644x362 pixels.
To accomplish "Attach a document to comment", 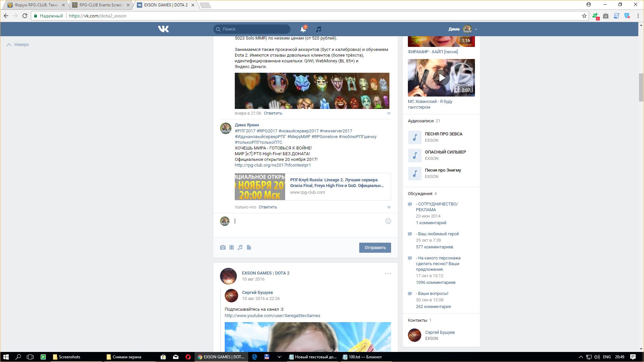I will click(249, 247).
